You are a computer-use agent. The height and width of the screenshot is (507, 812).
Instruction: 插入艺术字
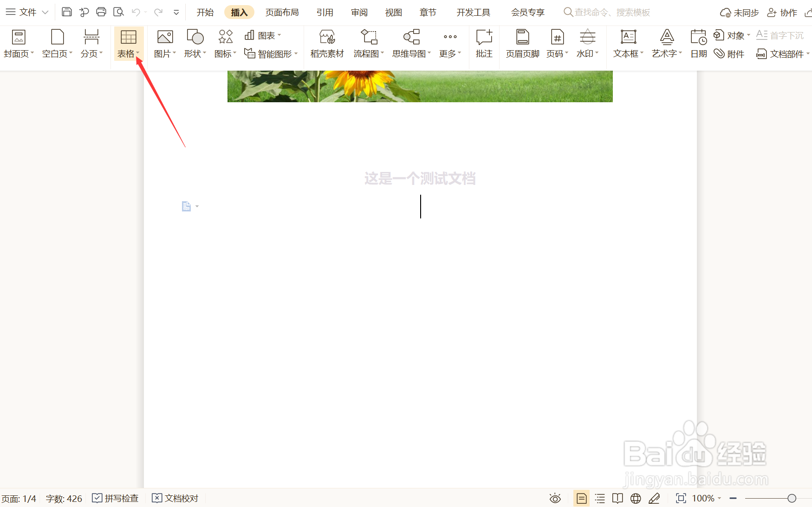pos(666,44)
